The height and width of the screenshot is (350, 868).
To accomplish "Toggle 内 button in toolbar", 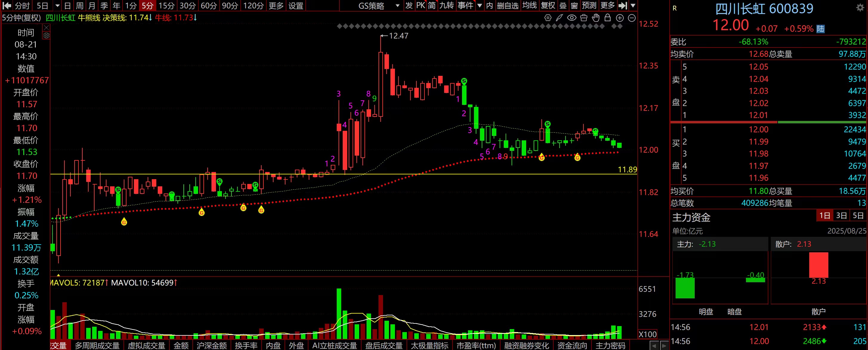I will (489, 5).
